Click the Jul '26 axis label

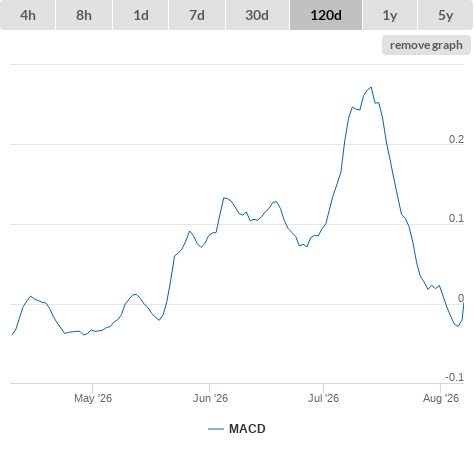[323, 398]
